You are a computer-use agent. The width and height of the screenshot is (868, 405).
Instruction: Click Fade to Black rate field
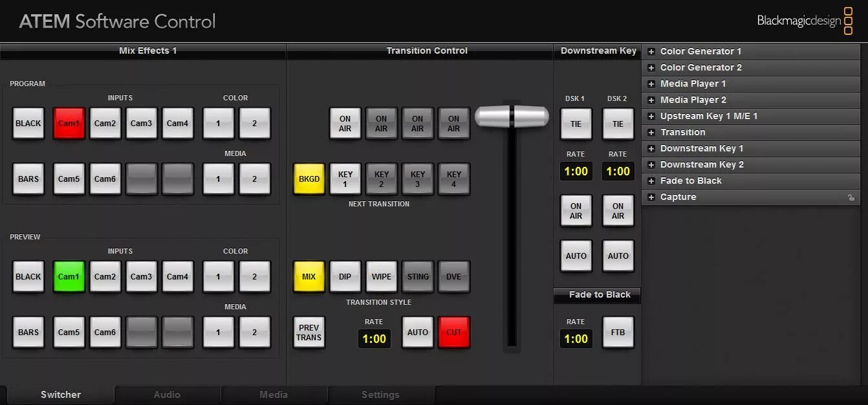click(x=576, y=338)
